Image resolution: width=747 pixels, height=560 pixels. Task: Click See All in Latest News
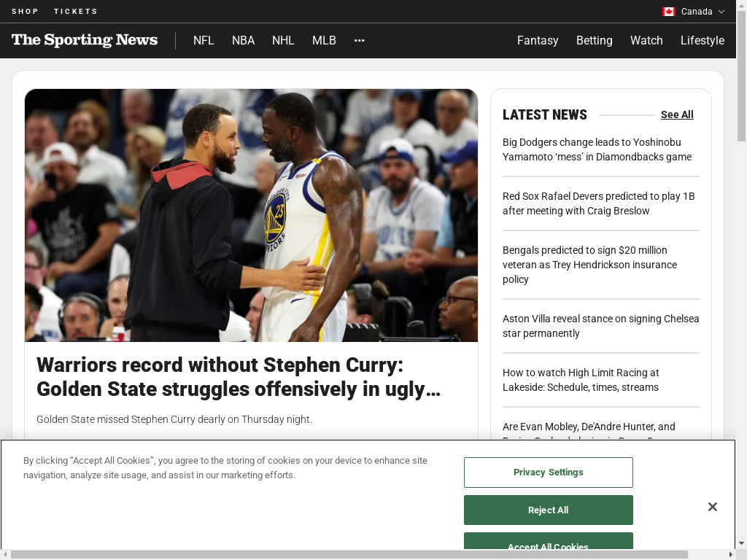(677, 114)
